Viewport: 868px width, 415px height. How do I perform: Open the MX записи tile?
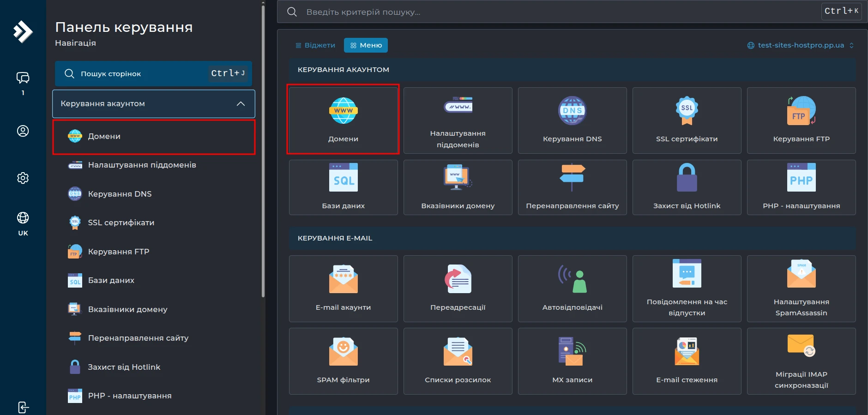coord(572,361)
